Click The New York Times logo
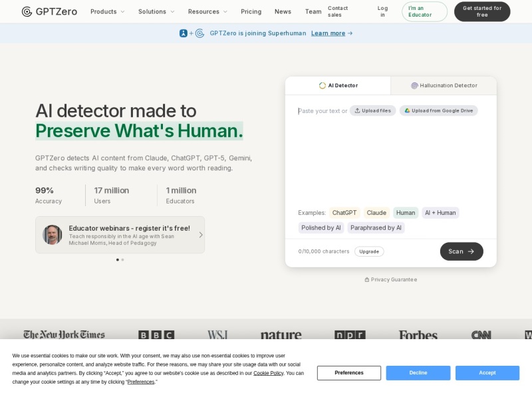 coord(64,334)
